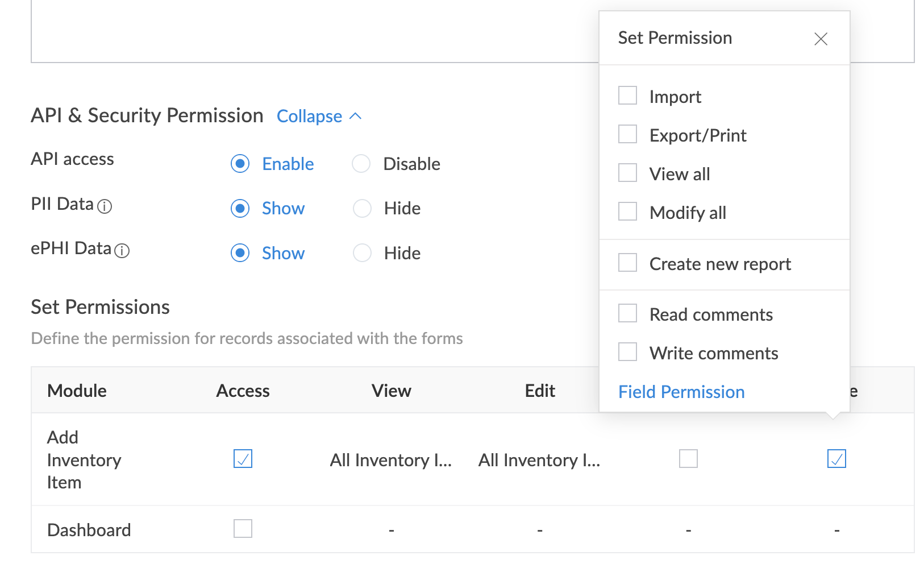This screenshot has width=924, height=572.
Task: Tick the Read comments checkbox
Action: [627, 313]
